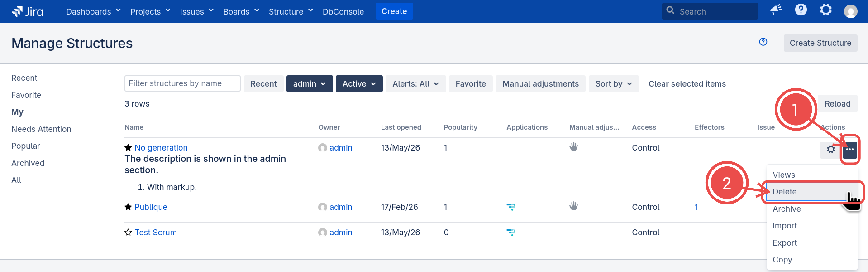This screenshot has height=272, width=868.
Task: Click the search magnifier icon
Action: click(x=671, y=10)
